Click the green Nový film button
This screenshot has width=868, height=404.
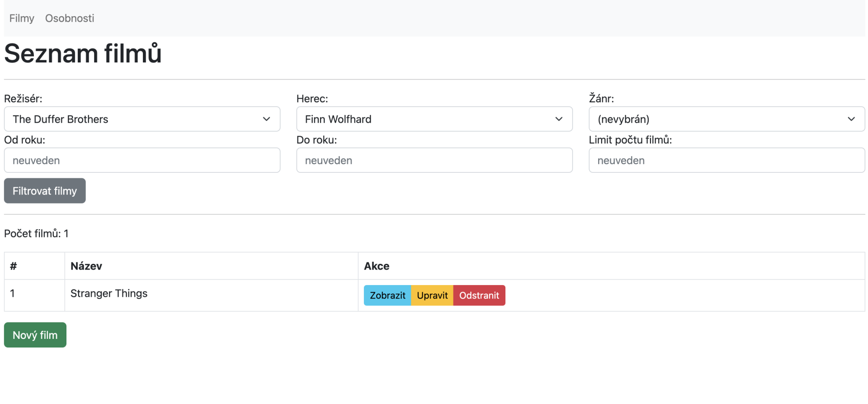click(x=35, y=335)
